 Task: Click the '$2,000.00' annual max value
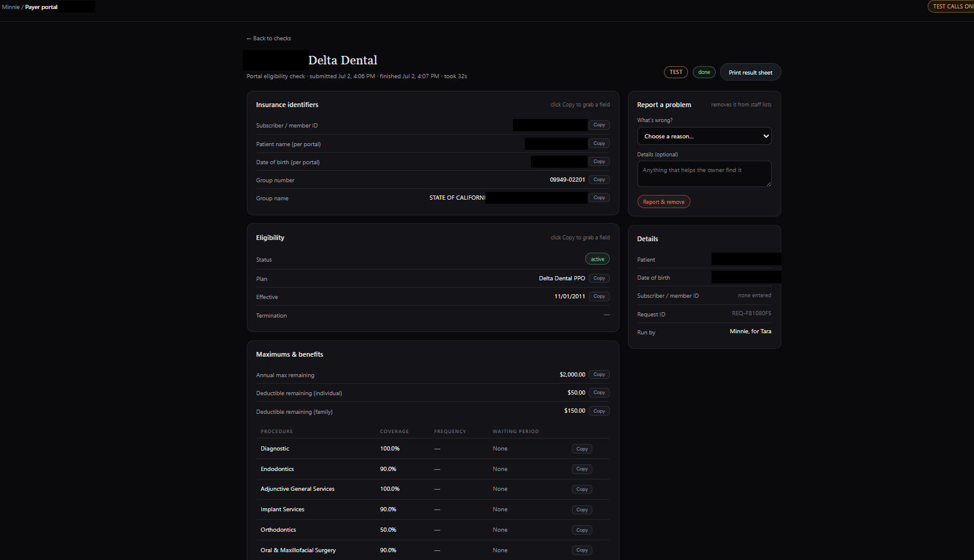[572, 375]
